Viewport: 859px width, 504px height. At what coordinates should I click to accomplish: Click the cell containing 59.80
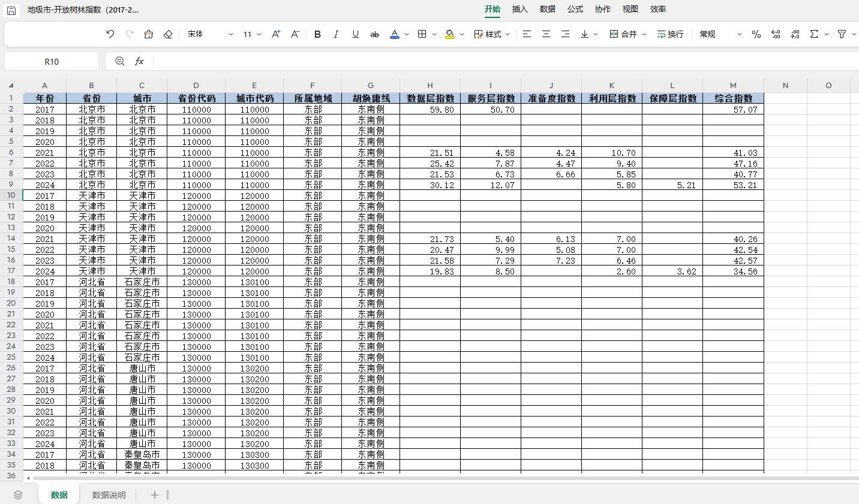[430, 109]
